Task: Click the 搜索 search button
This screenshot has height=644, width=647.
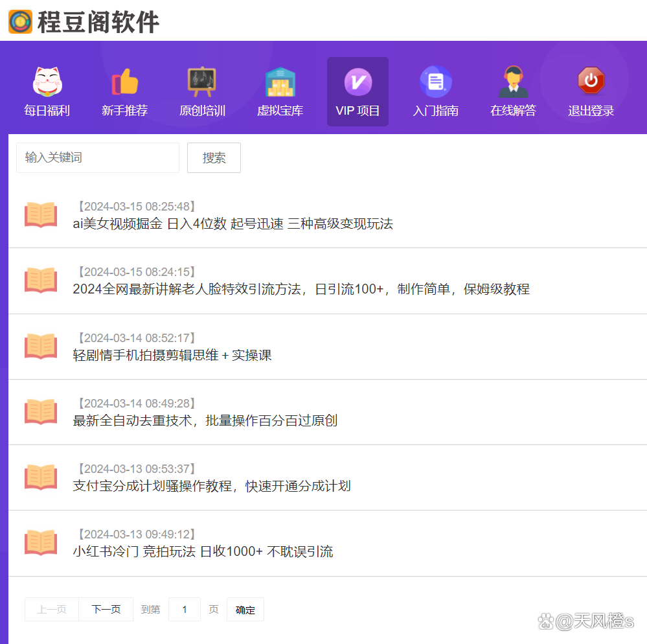Action: [x=214, y=157]
